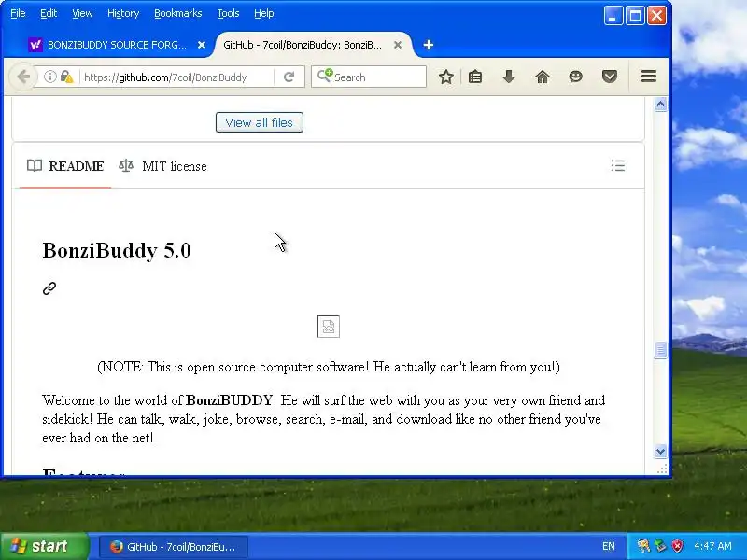This screenshot has width=747, height=560.
Task: Click the security shield tray icon
Action: [x=677, y=546]
